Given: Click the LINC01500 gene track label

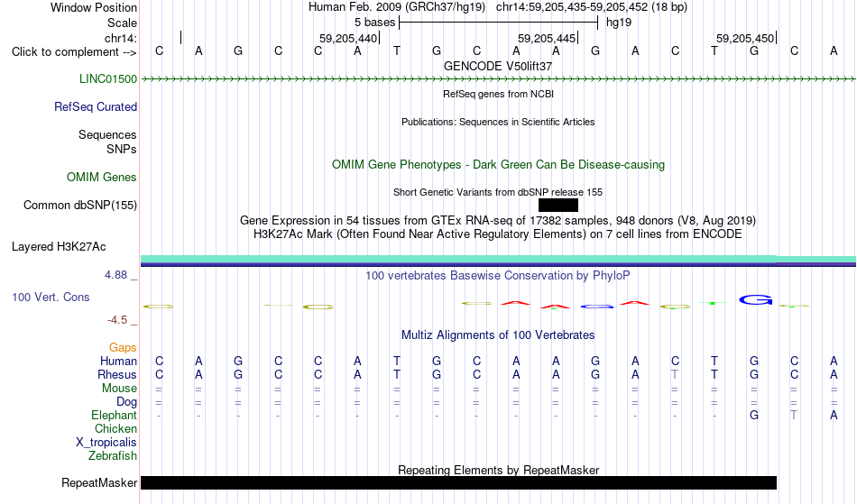Looking at the screenshot, I should pos(108,79).
